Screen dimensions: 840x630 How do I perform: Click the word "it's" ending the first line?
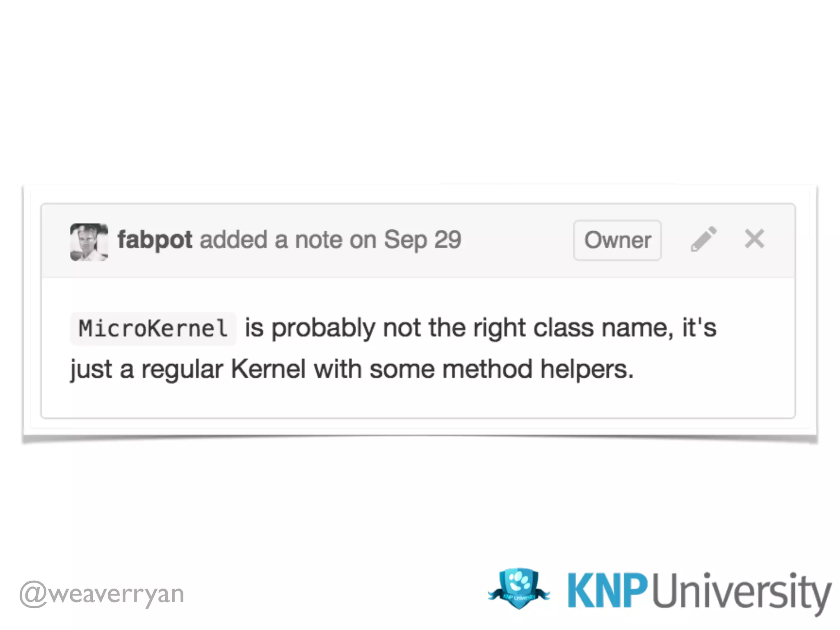[699, 328]
